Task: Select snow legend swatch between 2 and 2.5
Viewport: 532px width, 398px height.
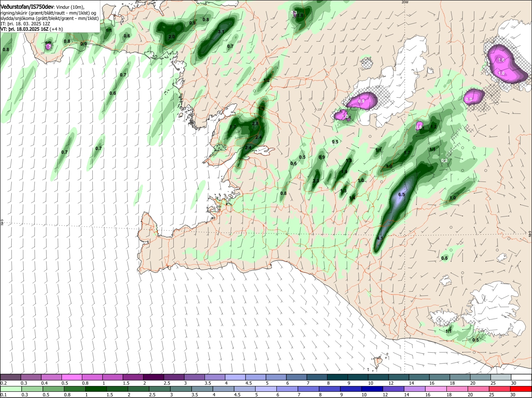Action: pos(154,377)
